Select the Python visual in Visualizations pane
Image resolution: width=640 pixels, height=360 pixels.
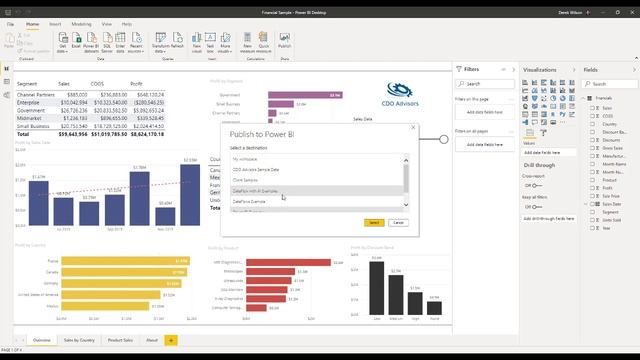click(x=562, y=114)
